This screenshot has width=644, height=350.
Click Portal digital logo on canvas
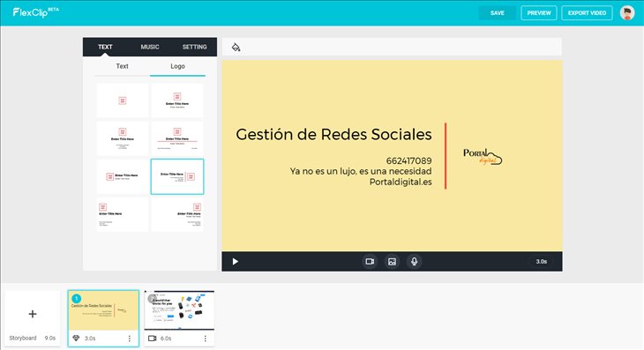click(x=483, y=157)
